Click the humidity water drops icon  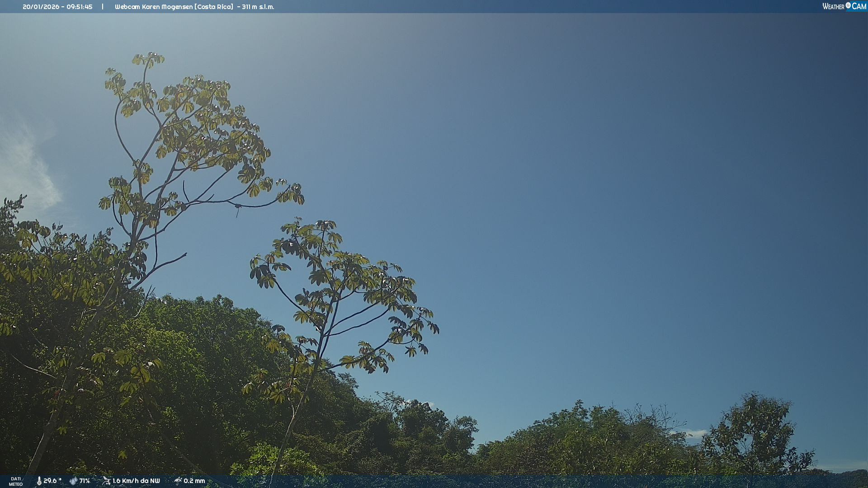[73, 481]
